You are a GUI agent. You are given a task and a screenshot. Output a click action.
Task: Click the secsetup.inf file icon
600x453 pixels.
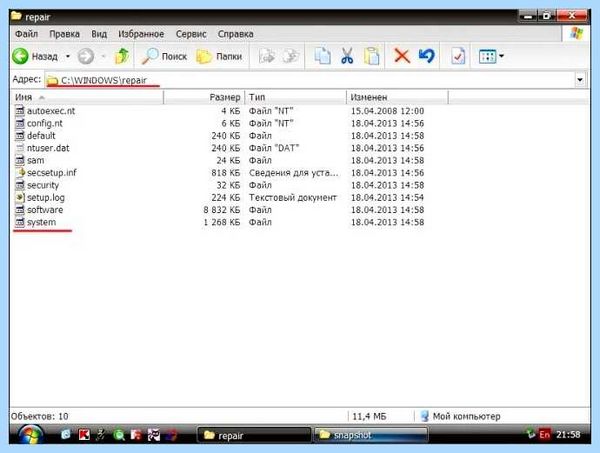[x=20, y=173]
